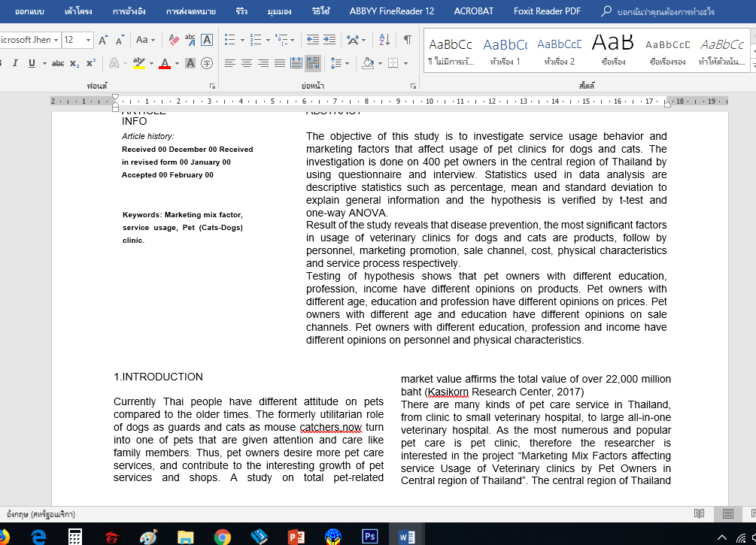Shrink font size with smaller A button
This screenshot has width=756, height=545.
tap(120, 40)
